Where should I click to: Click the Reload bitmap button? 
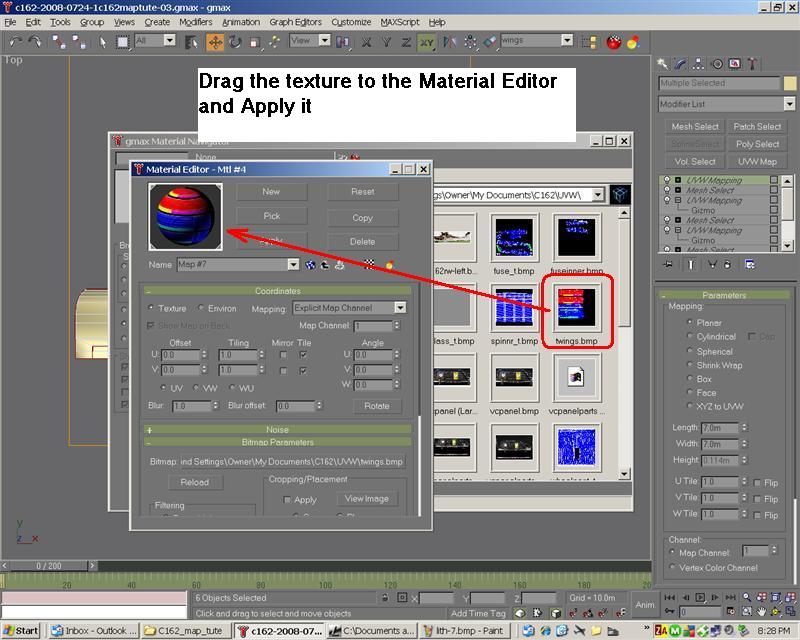click(194, 482)
